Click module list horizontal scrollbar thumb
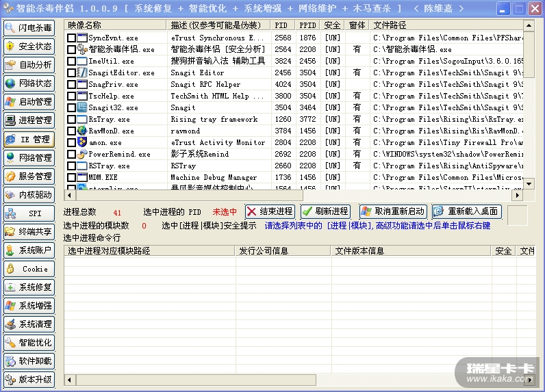This screenshot has height=392, width=545. (196, 380)
